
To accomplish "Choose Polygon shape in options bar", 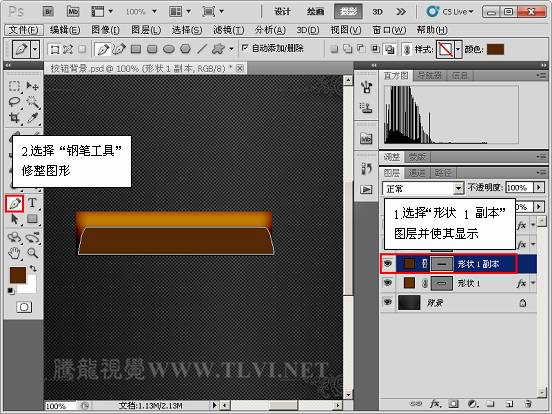I will (x=185, y=49).
